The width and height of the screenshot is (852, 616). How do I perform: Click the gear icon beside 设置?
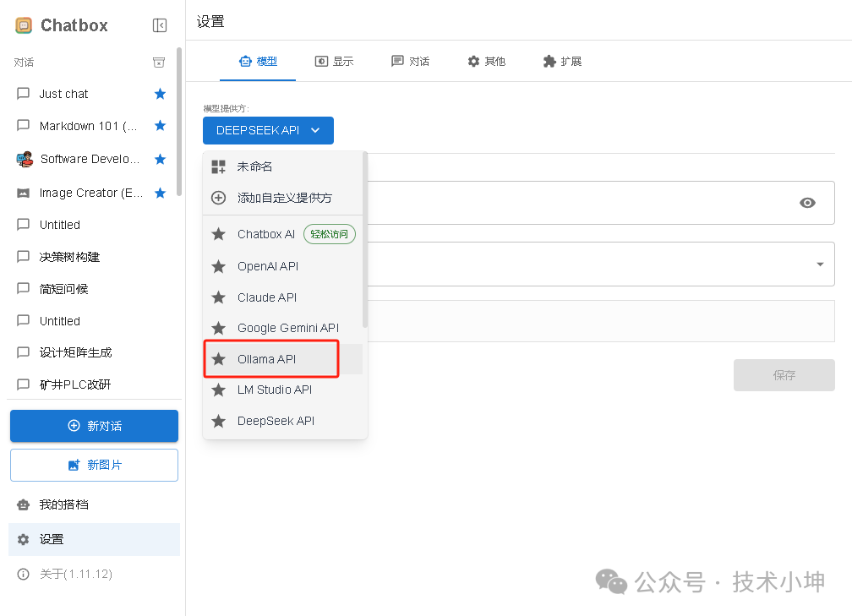click(x=24, y=539)
